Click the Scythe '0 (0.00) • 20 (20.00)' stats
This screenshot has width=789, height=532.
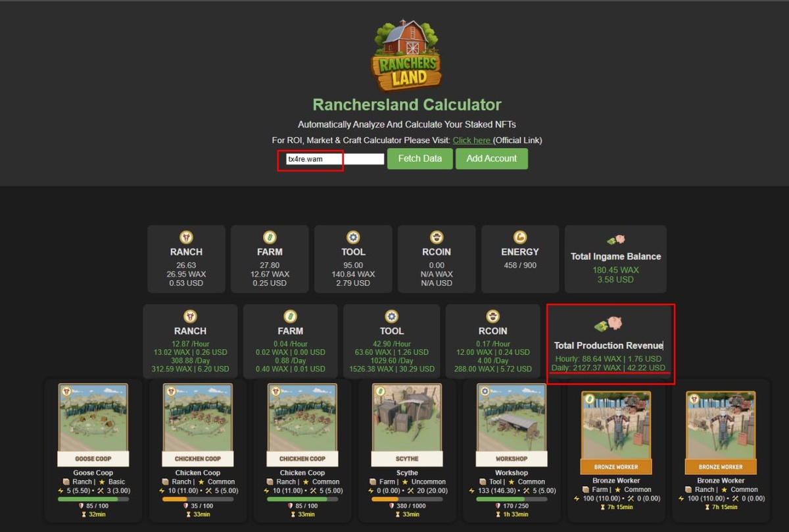(407, 491)
